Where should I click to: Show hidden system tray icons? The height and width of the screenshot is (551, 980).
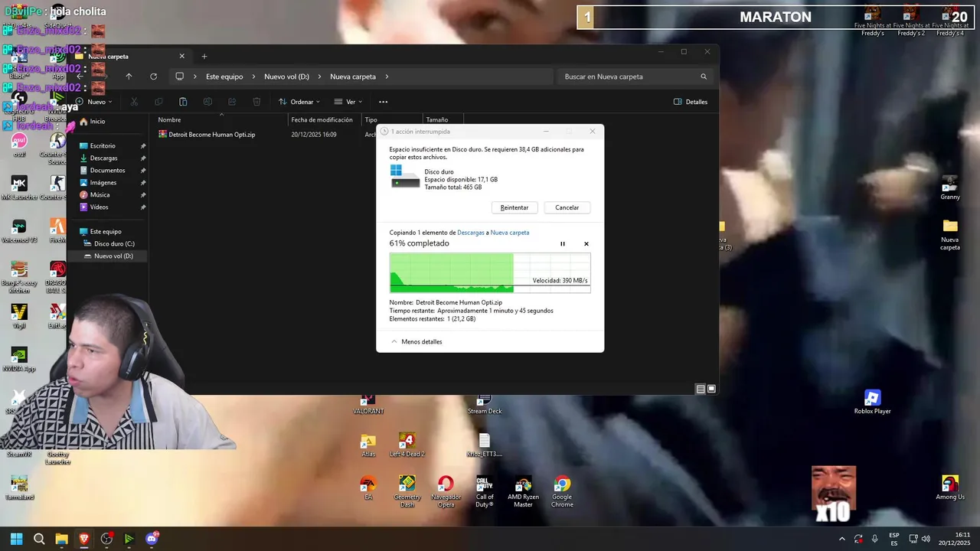(842, 539)
